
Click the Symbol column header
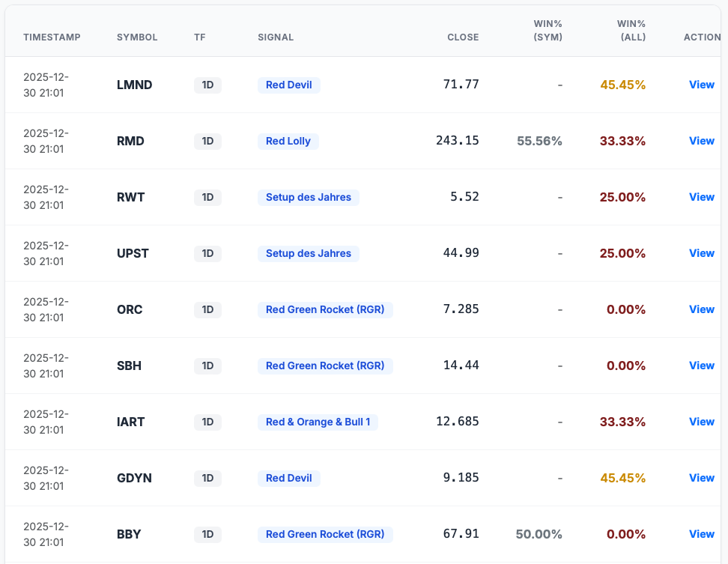click(137, 37)
